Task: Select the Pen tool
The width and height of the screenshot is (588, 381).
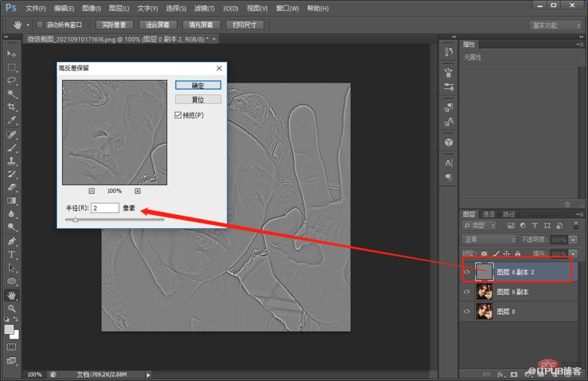Action: pyautogui.click(x=12, y=241)
